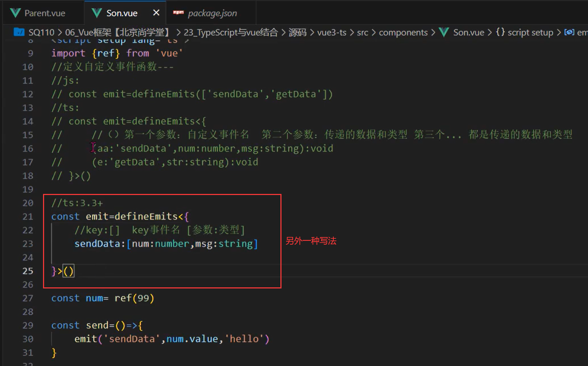Screen dimensions: 588x366
Task: Click the folder icon in breadcrumb
Action: pyautogui.click(x=19, y=32)
